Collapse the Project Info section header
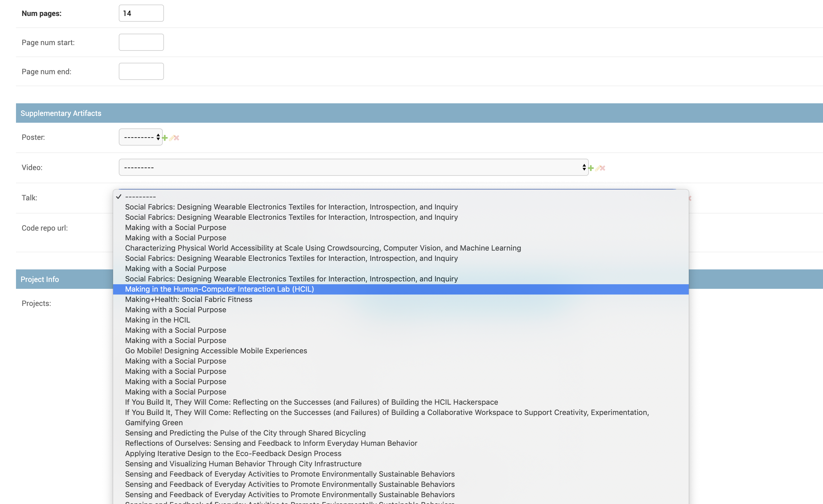Image resolution: width=823 pixels, height=504 pixels. click(x=39, y=279)
